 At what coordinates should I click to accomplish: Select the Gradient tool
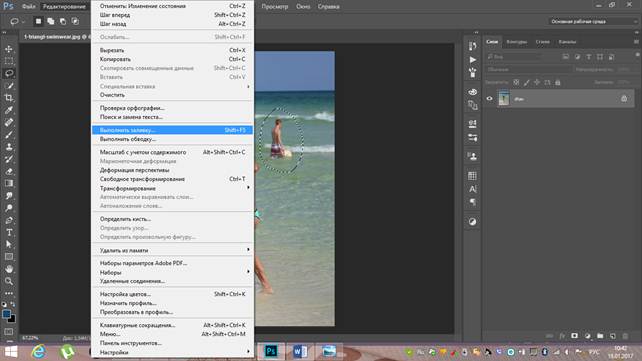[x=9, y=183]
